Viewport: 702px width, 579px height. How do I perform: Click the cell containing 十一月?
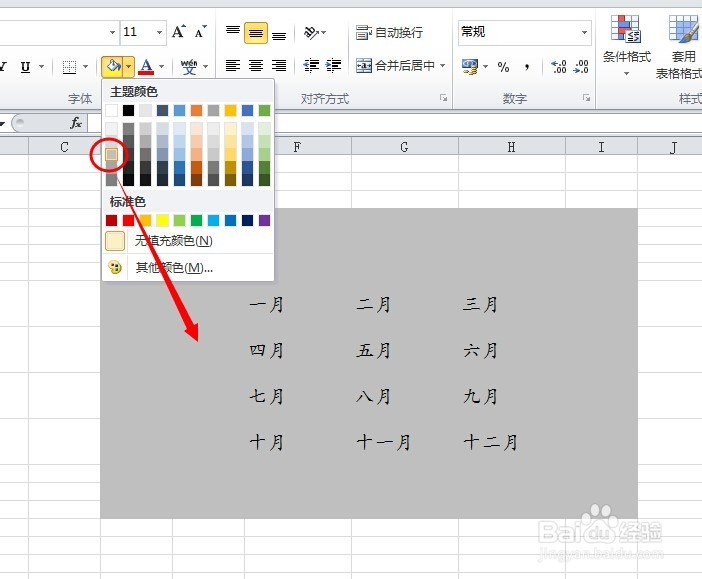coord(405,442)
